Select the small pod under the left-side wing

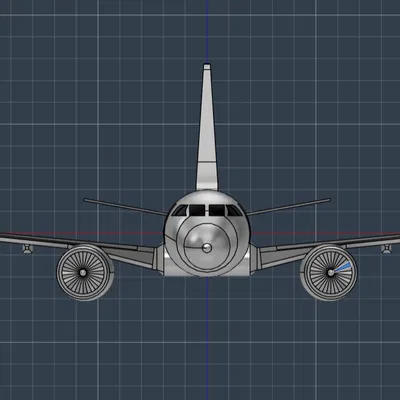coord(27,248)
